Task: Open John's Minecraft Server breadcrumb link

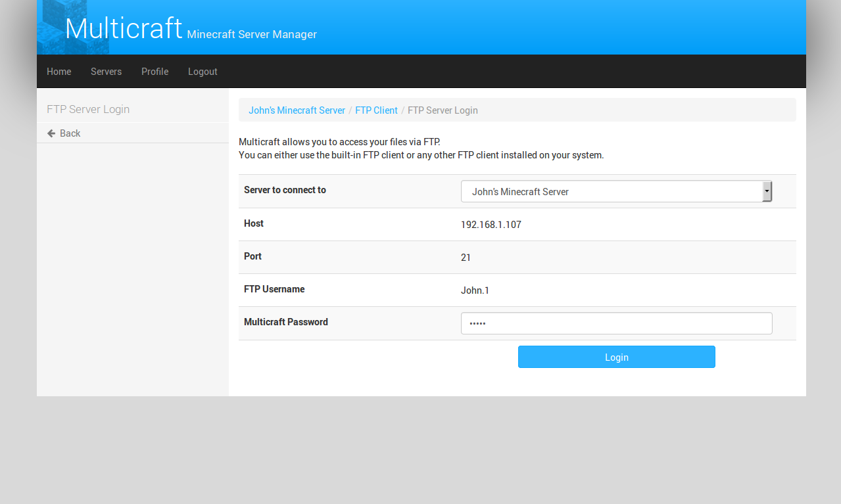Action: coord(297,110)
